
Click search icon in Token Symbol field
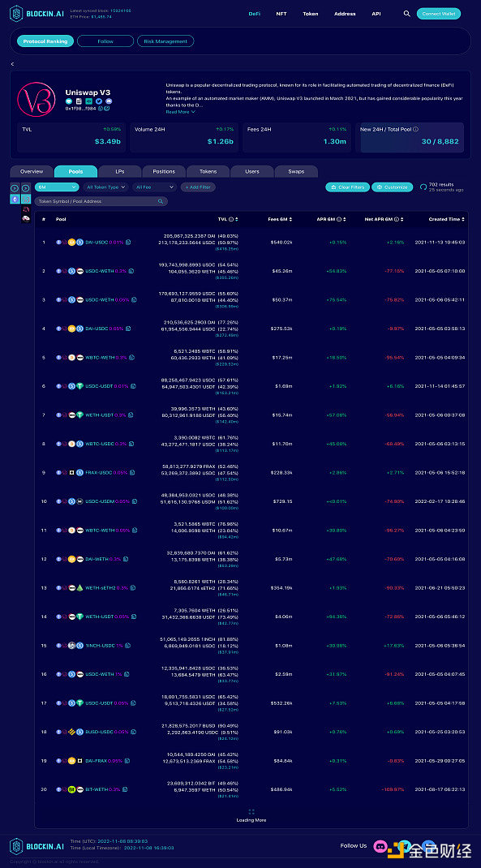(161, 201)
